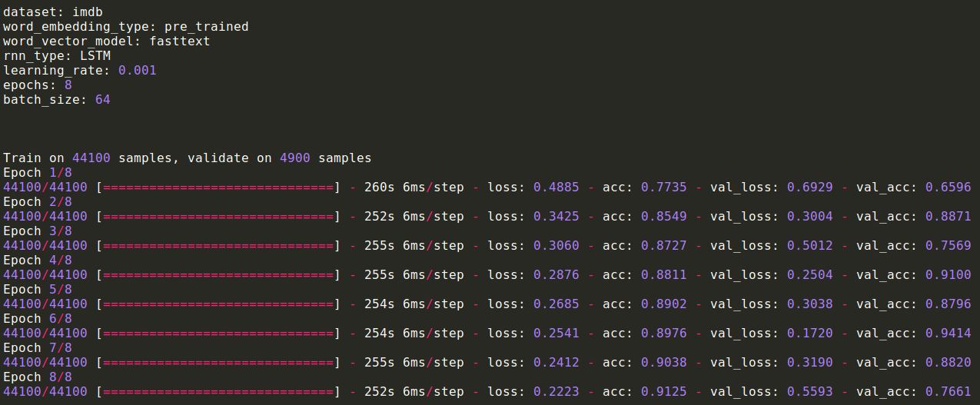Image resolution: width=980 pixels, height=405 pixels.
Task: Click acc value 0.8811
Action: (664, 274)
